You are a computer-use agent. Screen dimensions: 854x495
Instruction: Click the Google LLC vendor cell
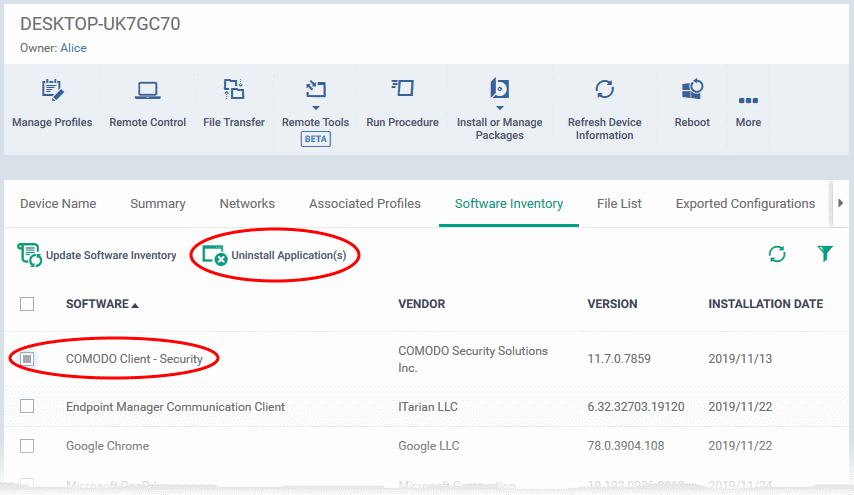point(429,446)
